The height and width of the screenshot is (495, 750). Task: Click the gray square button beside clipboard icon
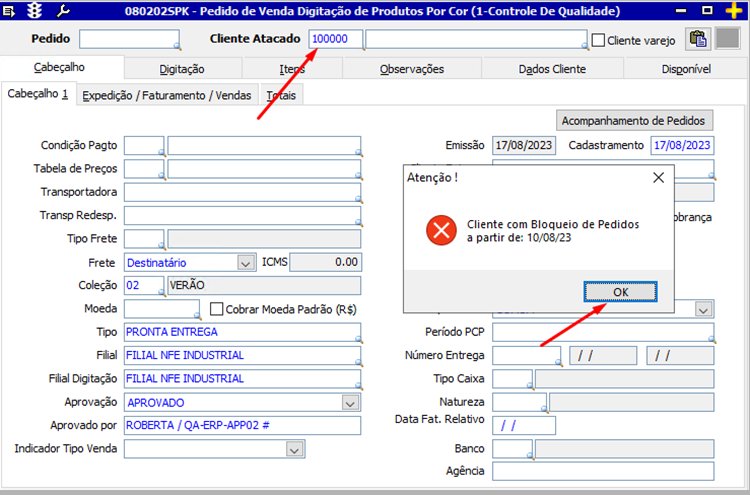click(728, 39)
